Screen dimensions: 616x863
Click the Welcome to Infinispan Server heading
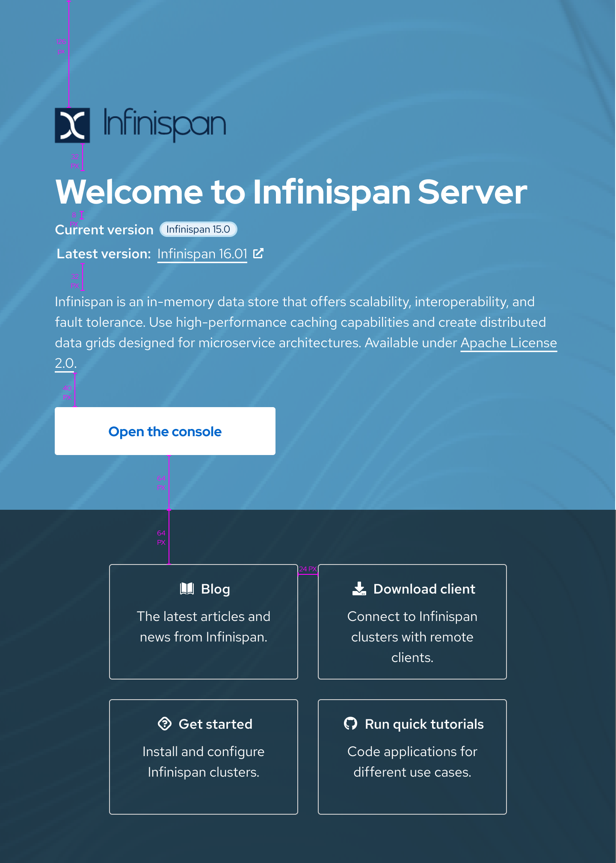(291, 192)
